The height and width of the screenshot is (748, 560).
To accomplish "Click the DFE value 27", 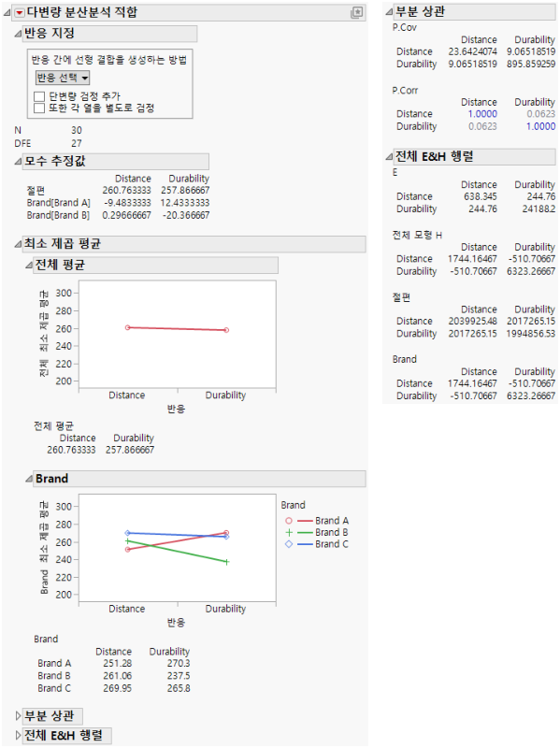I will 77,144.
